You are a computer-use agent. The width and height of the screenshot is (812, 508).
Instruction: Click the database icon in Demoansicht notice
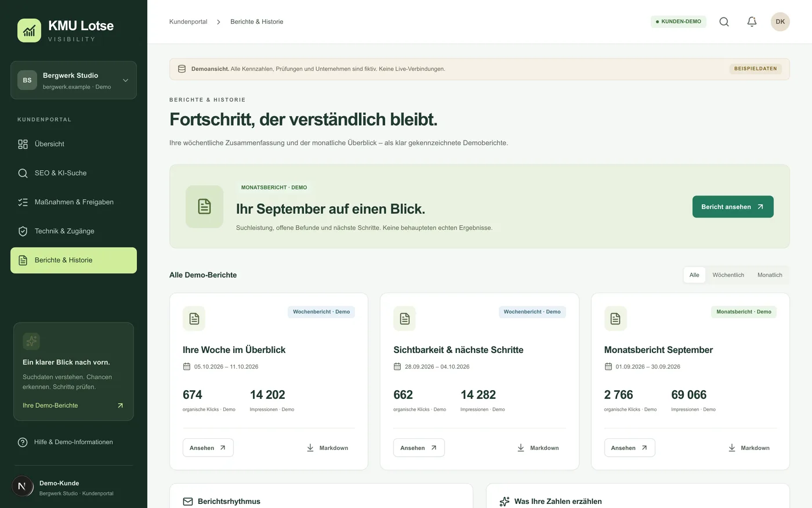182,69
